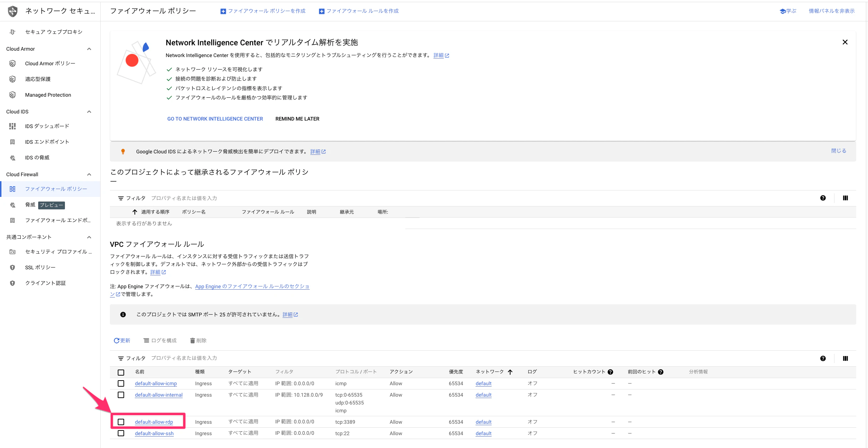The image size is (868, 448).
Task: Toggle the select-all rules checkbox
Action: pyautogui.click(x=121, y=372)
